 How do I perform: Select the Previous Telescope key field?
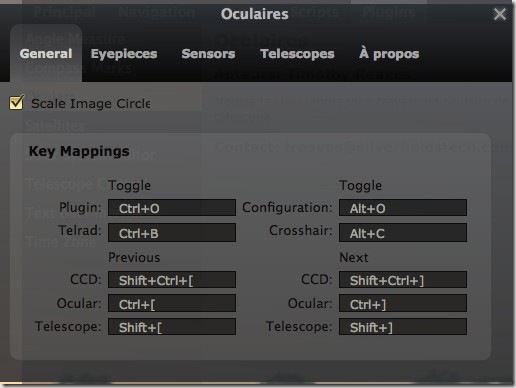172,326
